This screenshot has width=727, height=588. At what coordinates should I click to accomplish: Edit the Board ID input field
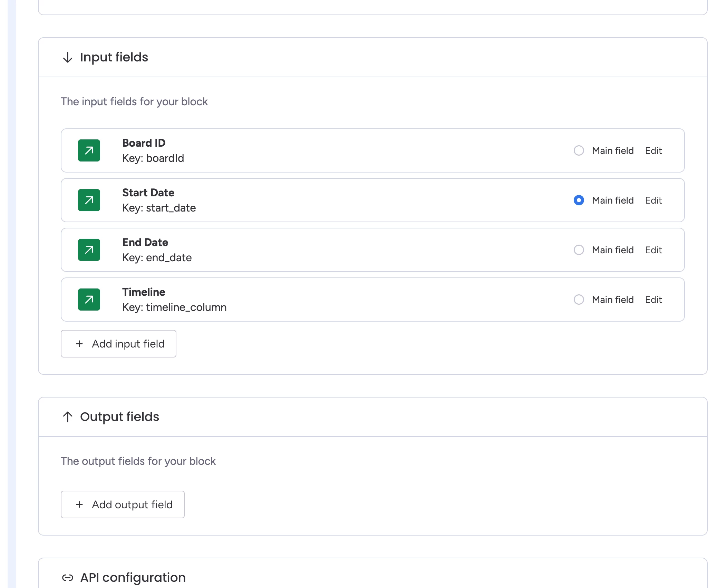point(653,150)
